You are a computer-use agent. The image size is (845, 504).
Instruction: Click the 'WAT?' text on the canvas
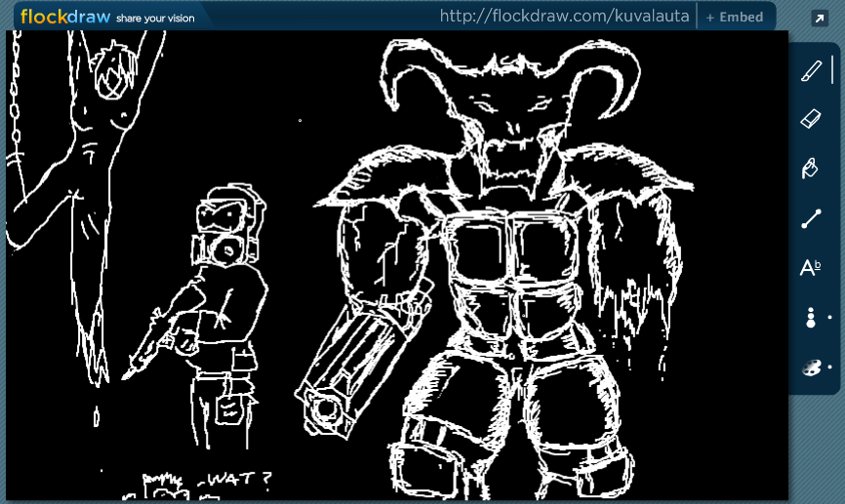point(232,480)
